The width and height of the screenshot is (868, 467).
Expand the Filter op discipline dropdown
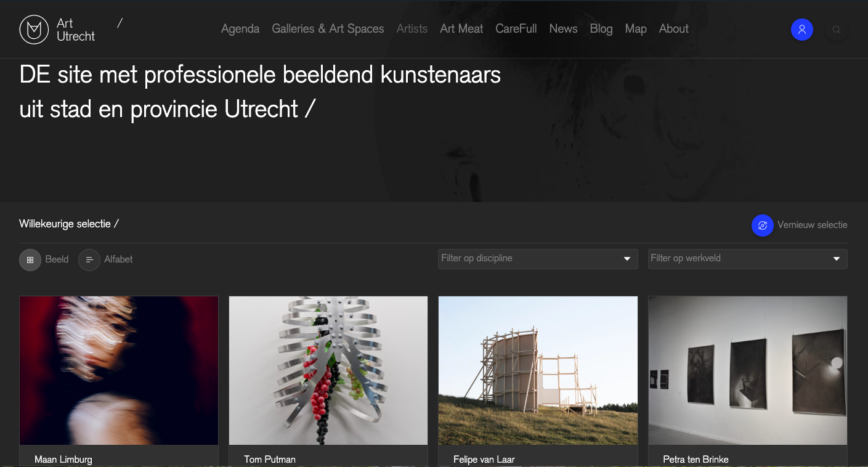(537, 259)
